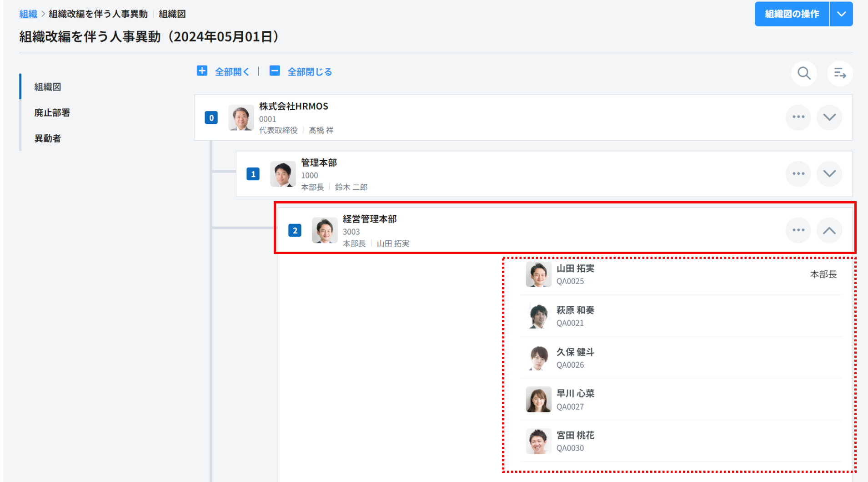Viewport: 868px width, 482px height.
Task: Click the search magnifier icon
Action: [x=803, y=73]
